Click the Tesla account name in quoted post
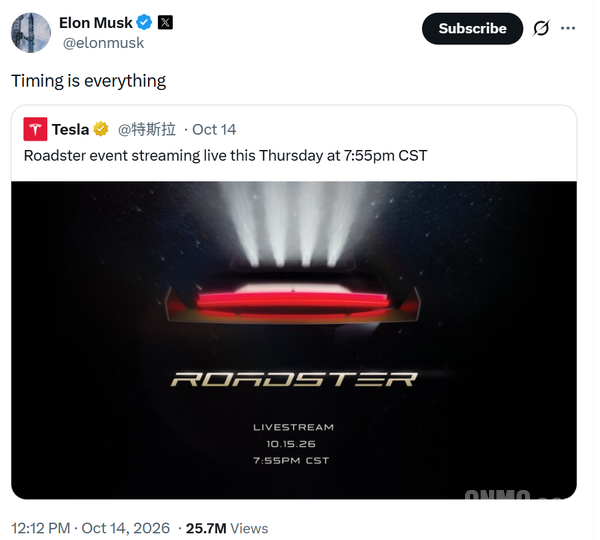Screen dimensions: 600x540 (x=71, y=130)
